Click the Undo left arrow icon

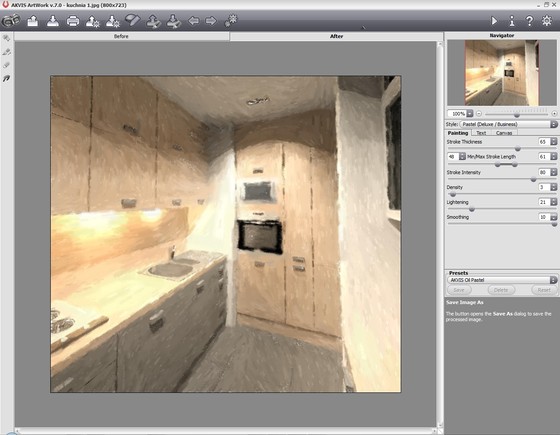coord(193,21)
